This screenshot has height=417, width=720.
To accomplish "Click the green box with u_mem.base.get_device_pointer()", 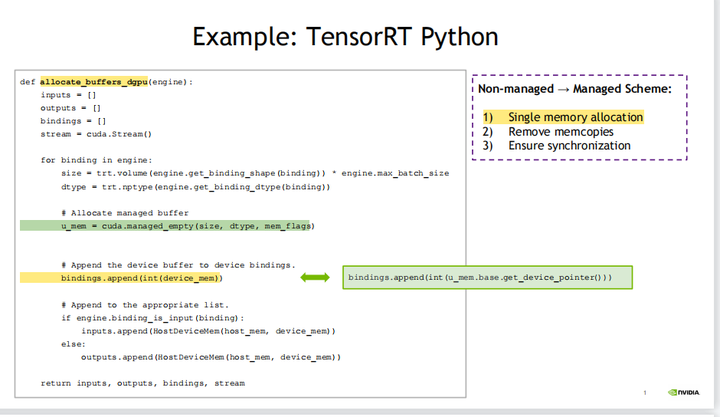I will [x=488, y=277].
